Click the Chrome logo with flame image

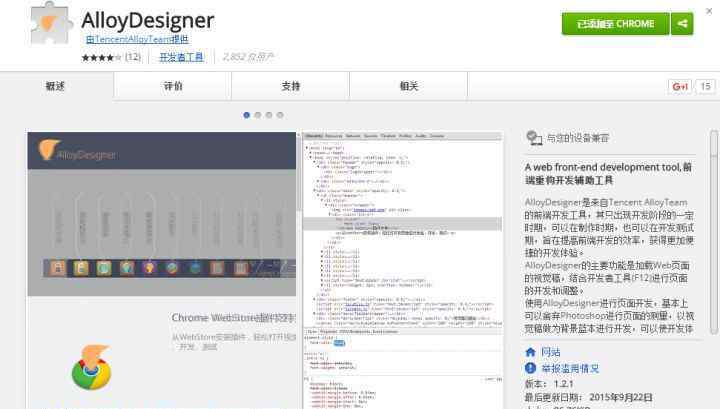[92, 367]
